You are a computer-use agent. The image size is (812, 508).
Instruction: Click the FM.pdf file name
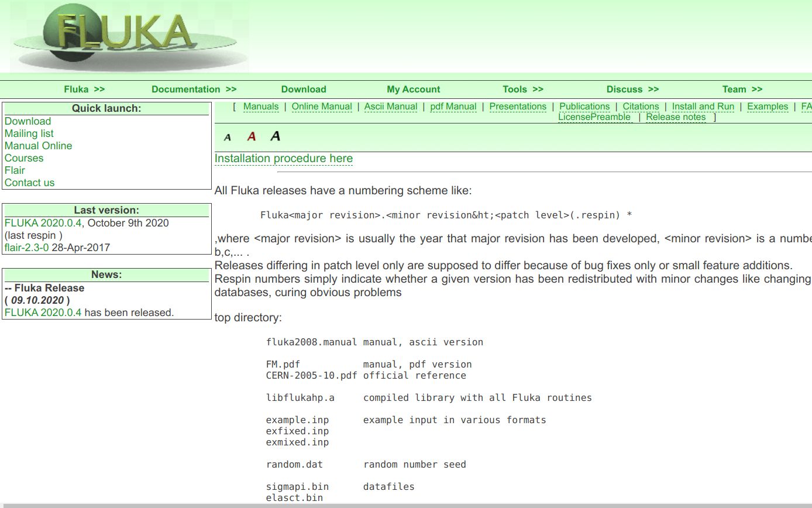pyautogui.click(x=283, y=365)
